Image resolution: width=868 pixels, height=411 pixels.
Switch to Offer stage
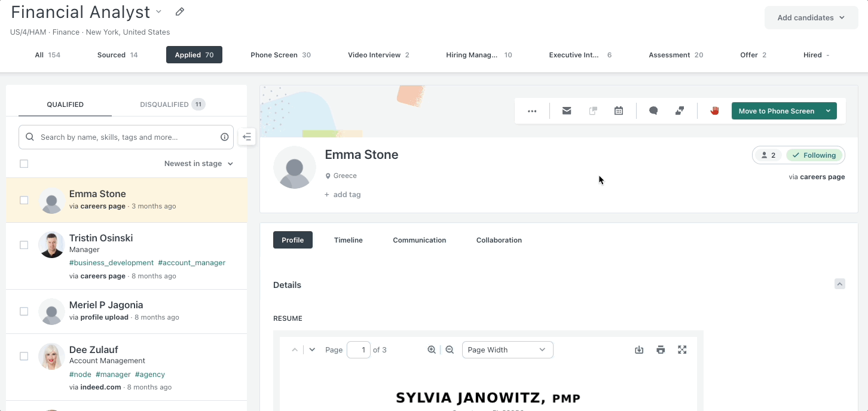[x=753, y=55]
